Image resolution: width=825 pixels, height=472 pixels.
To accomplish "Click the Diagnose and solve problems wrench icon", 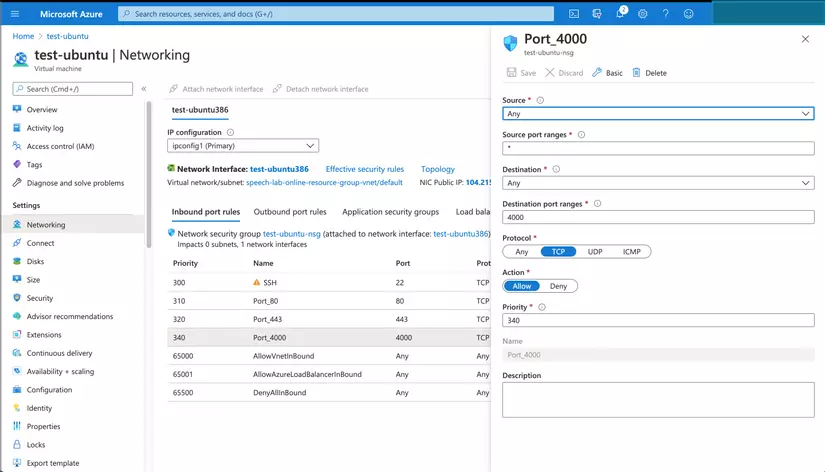I will tap(17, 183).
